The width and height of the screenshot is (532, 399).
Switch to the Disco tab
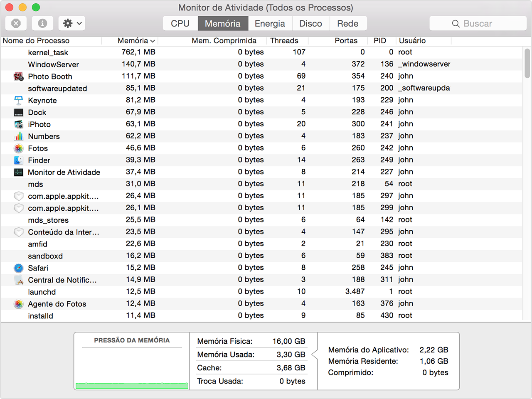[x=311, y=23]
